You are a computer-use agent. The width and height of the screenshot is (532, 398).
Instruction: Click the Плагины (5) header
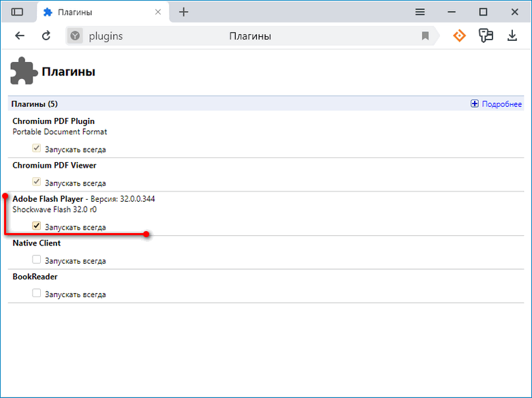pyautogui.click(x=35, y=104)
